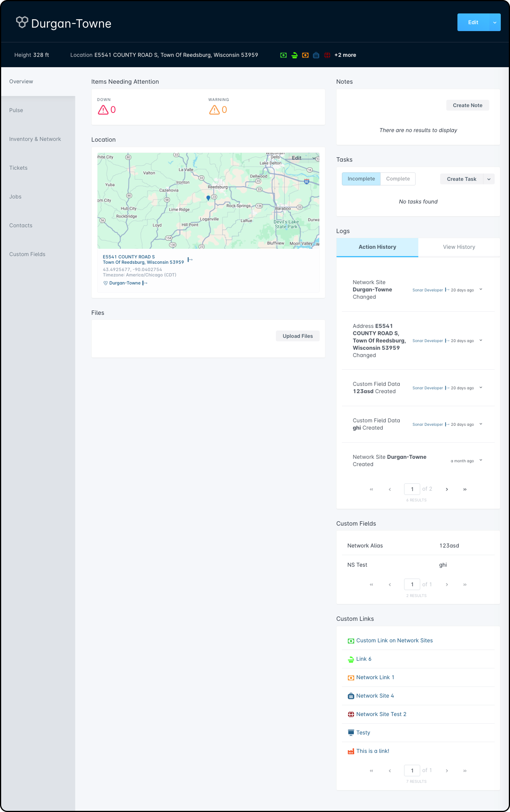Click the icon beside Custom Link on Network Sites

click(351, 641)
